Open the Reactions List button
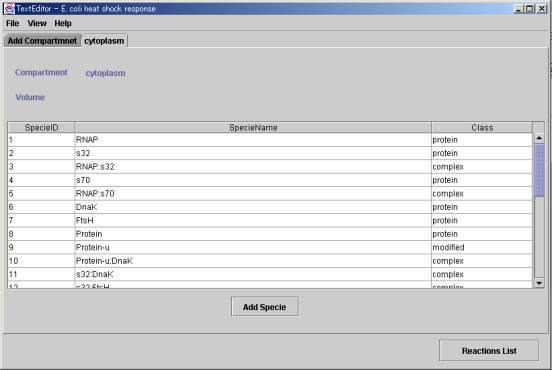Image resolution: width=552 pixels, height=370 pixels. click(x=489, y=351)
